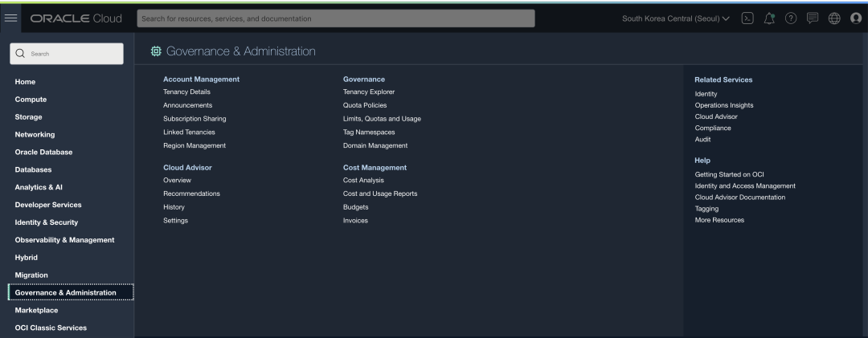Open the help question mark icon
Image resolution: width=868 pixels, height=338 pixels.
pyautogui.click(x=791, y=18)
